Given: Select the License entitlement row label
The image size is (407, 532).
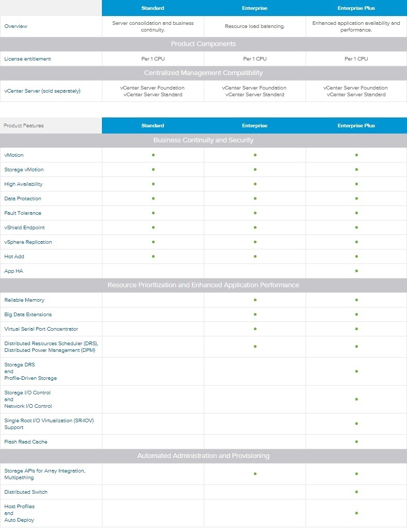Looking at the screenshot, I should (27, 58).
